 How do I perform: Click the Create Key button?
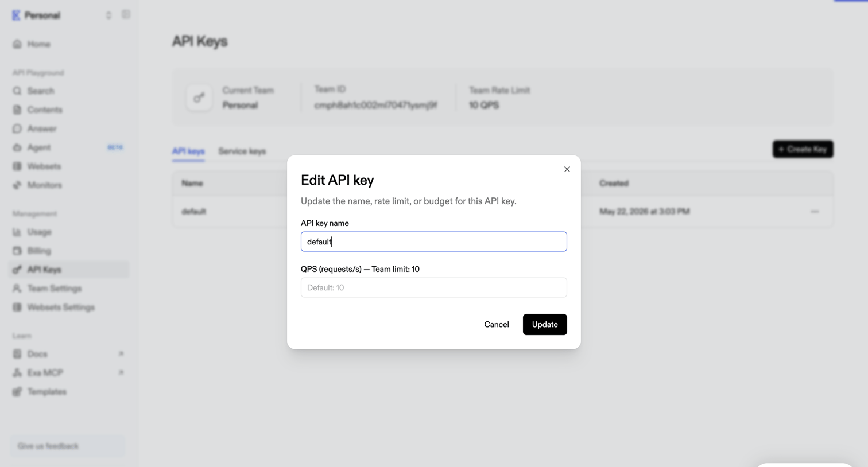803,149
